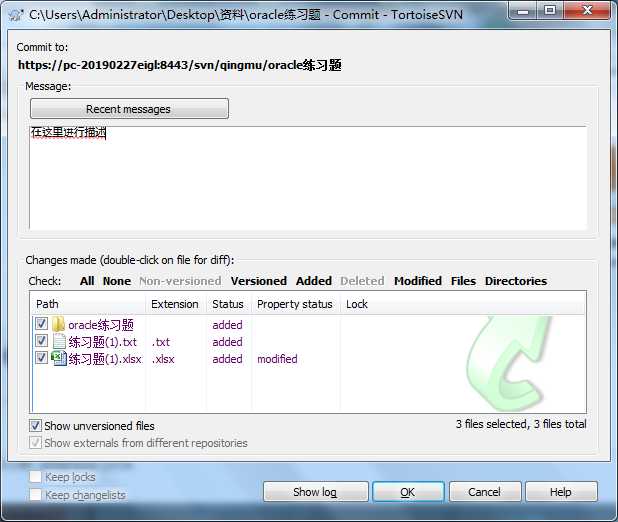The width and height of the screenshot is (618, 522).
Task: Maximize the Commit window
Action: click(550, 11)
